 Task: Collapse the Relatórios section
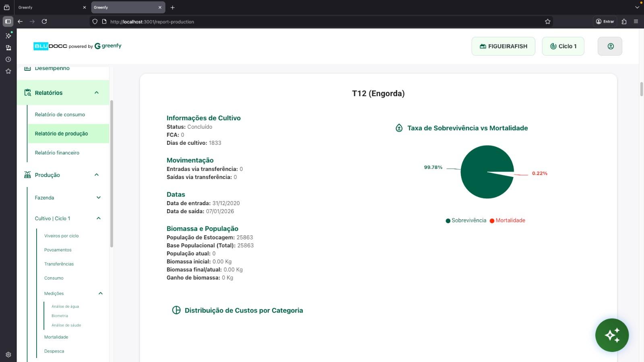coord(96,93)
